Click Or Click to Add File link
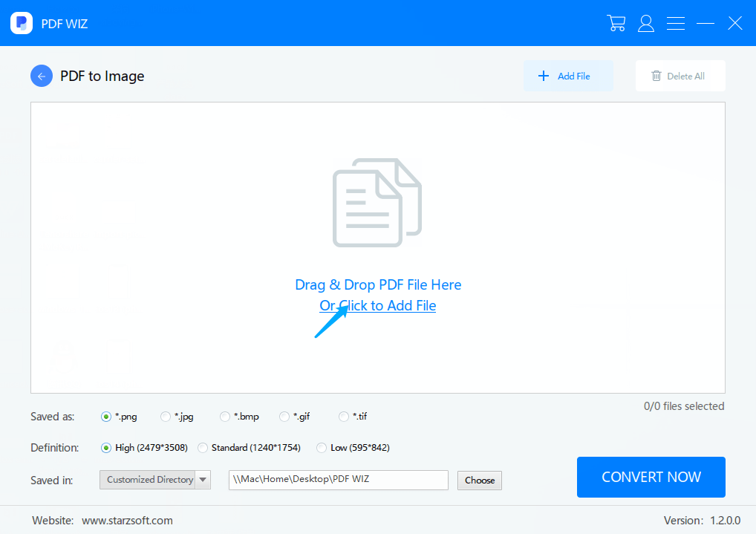 click(377, 305)
